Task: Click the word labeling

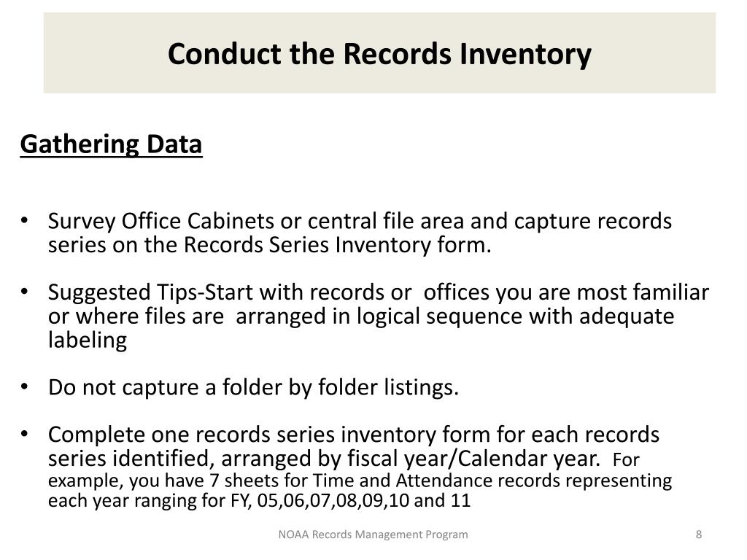Action: 88,340
